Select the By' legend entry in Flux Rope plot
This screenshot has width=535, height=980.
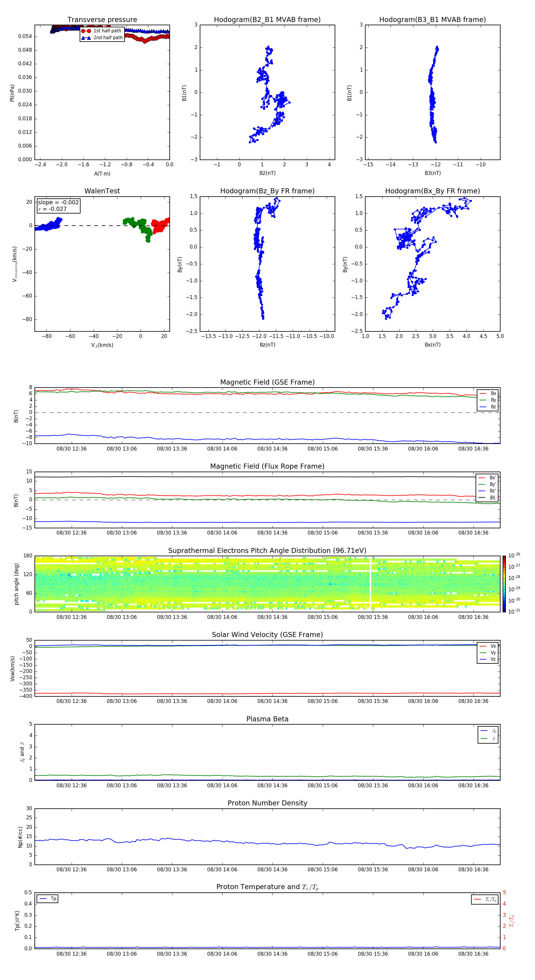487,484
